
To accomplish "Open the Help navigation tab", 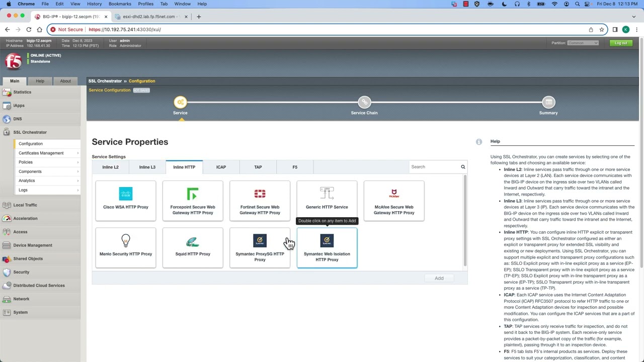I will point(40,81).
